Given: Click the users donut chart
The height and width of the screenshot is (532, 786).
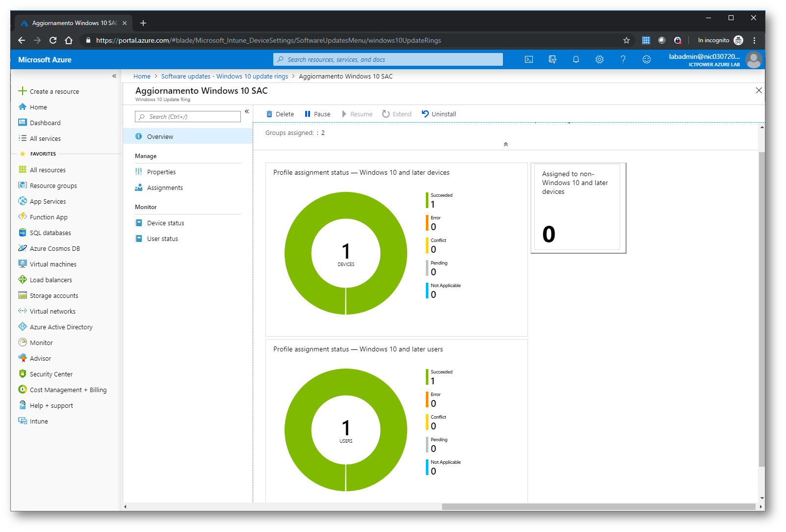Looking at the screenshot, I should [x=346, y=430].
